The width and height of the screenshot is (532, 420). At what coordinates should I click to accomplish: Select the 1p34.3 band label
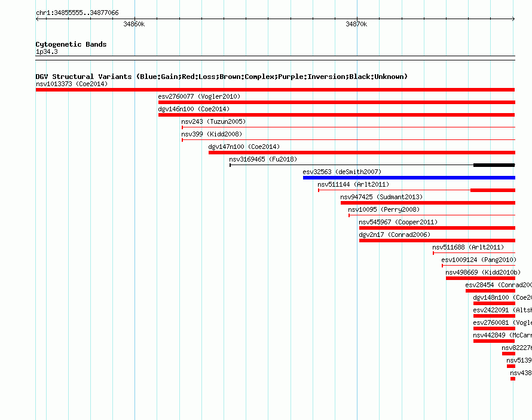coord(47,51)
